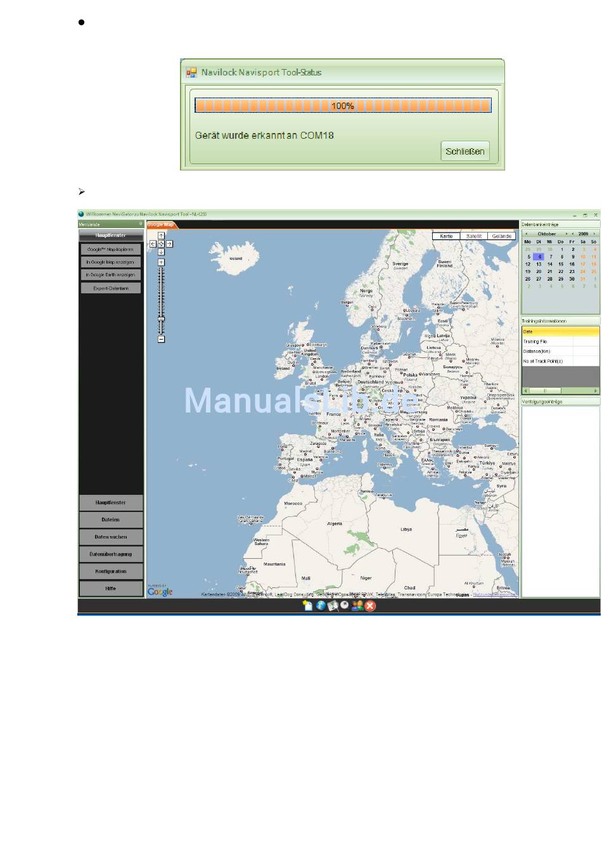Select the No of Track Point(s) row
This screenshot has height=868, width=602.
click(x=561, y=361)
